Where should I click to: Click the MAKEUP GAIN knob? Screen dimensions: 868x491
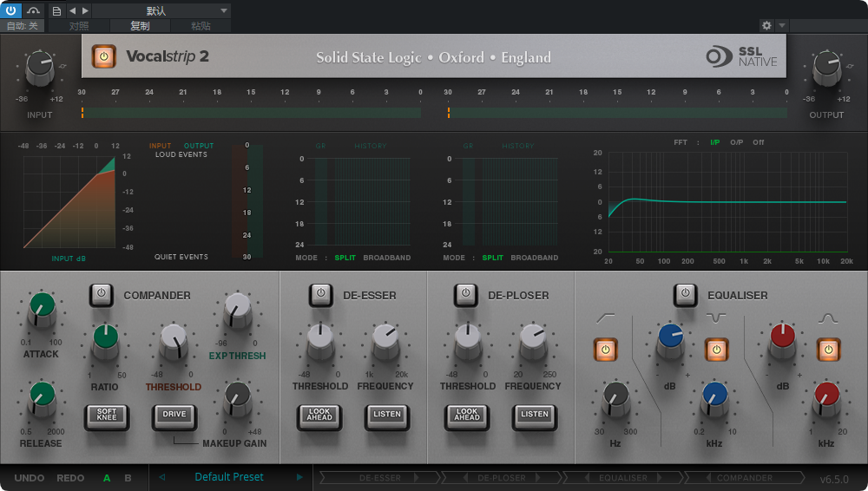[237, 398]
